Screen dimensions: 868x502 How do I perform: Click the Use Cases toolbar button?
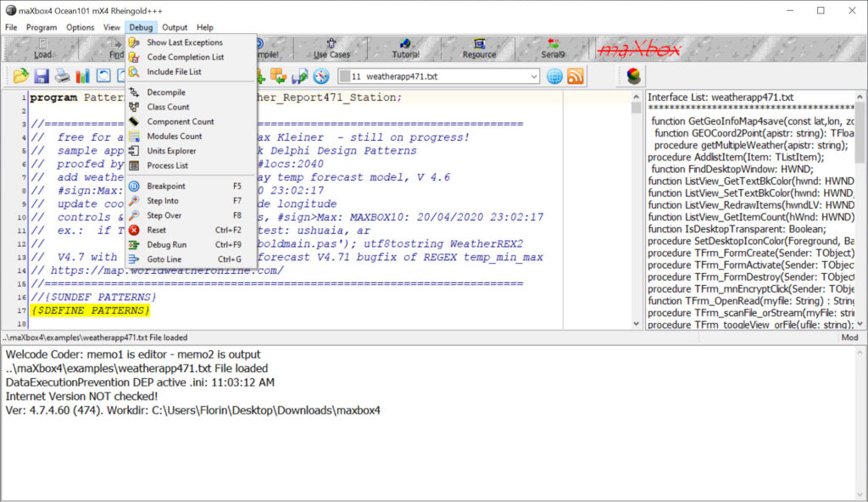pos(331,49)
